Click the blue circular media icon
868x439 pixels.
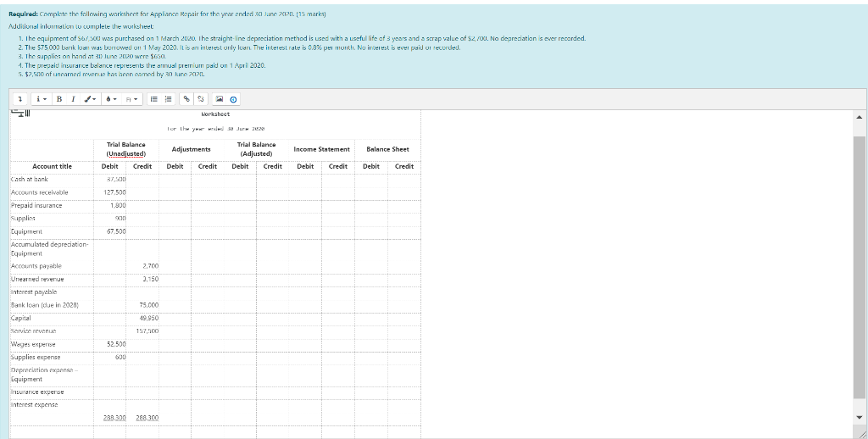pyautogui.click(x=233, y=99)
